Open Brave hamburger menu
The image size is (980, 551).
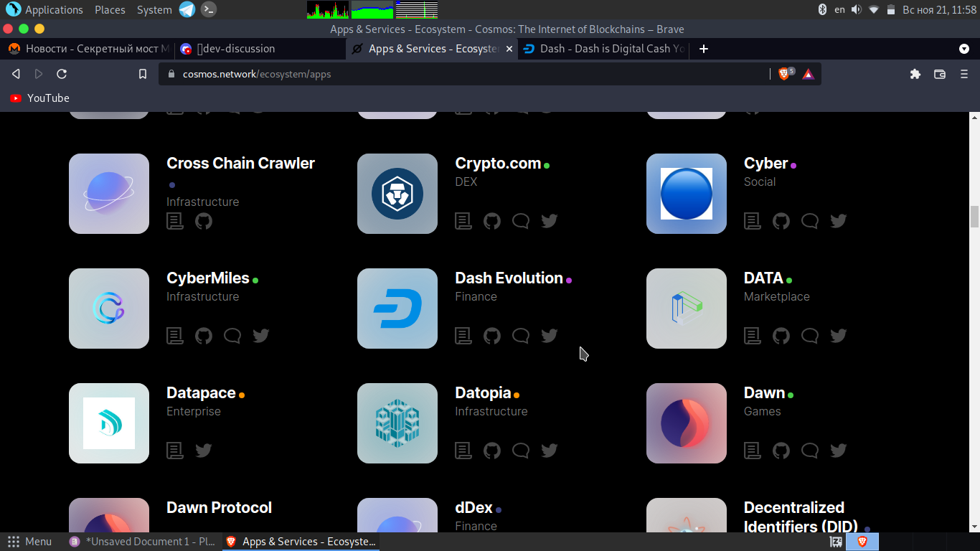click(964, 74)
